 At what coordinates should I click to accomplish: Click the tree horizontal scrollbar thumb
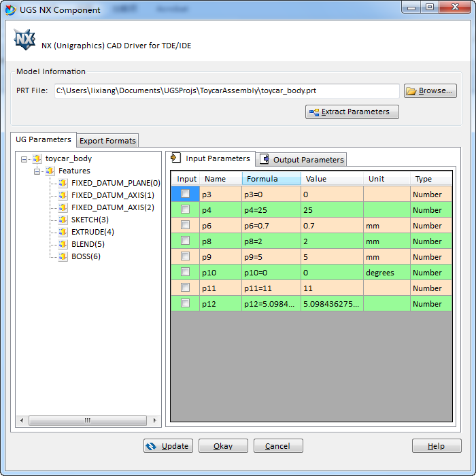coord(88,420)
